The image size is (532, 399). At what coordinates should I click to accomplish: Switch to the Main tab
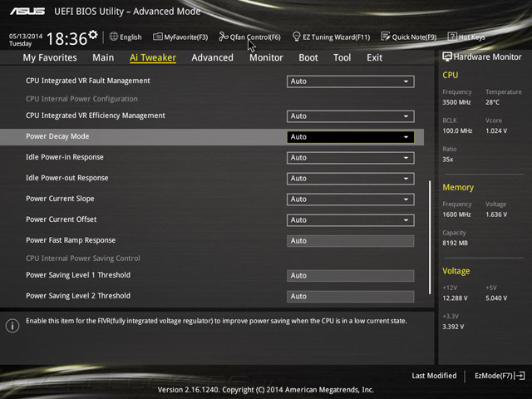pos(103,57)
